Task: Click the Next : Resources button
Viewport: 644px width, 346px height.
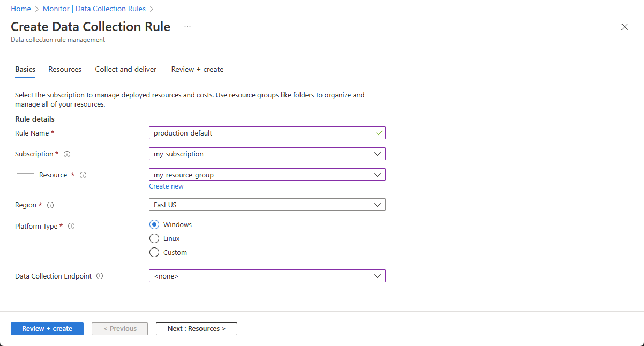Action: 196,329
